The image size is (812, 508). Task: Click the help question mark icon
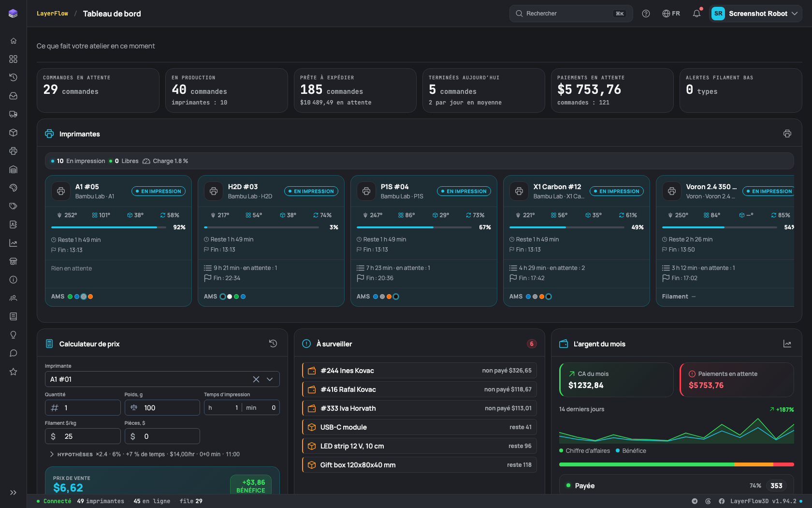646,14
